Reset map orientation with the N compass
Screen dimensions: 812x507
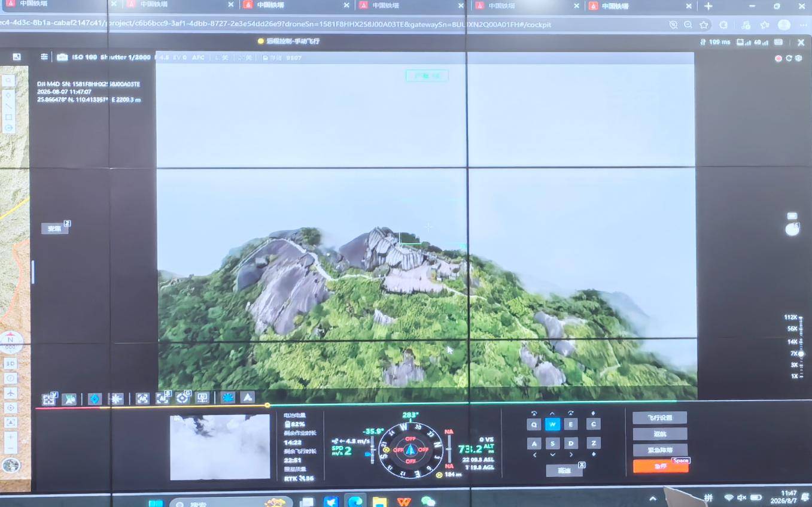pyautogui.click(x=10, y=341)
